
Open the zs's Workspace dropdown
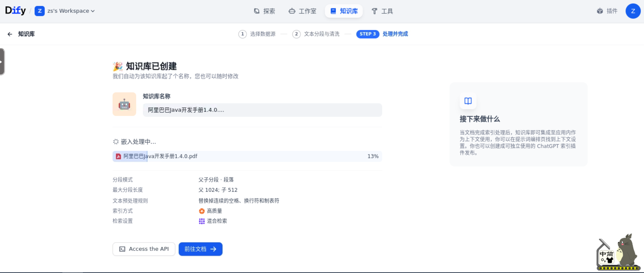[71, 11]
